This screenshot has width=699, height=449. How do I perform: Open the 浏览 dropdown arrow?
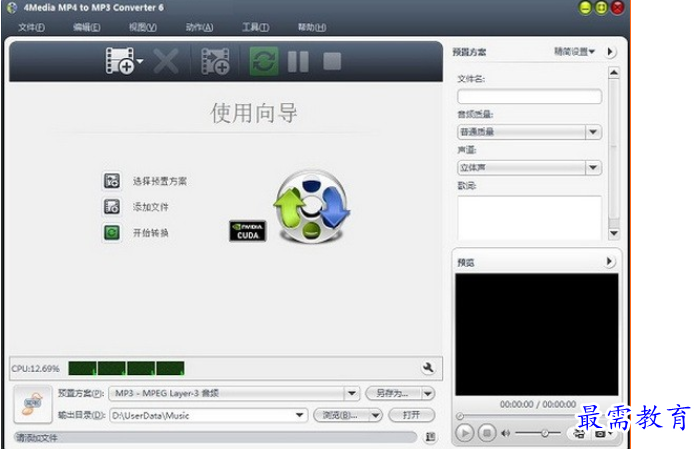(376, 416)
